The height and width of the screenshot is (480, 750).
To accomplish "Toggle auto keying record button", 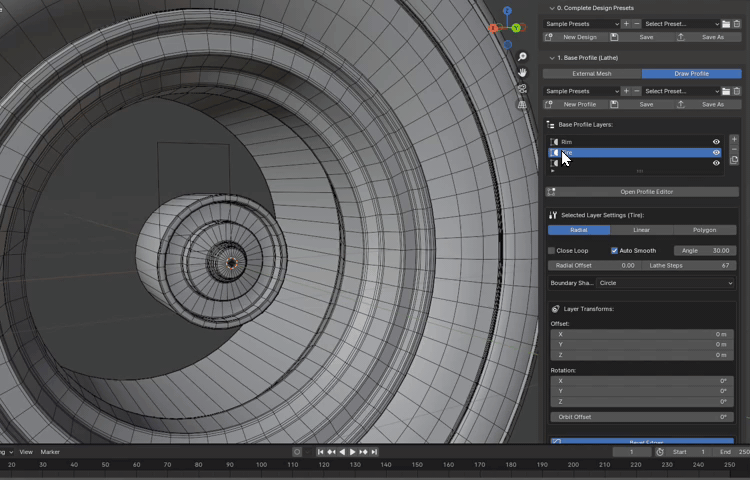I will pyautogui.click(x=297, y=452).
